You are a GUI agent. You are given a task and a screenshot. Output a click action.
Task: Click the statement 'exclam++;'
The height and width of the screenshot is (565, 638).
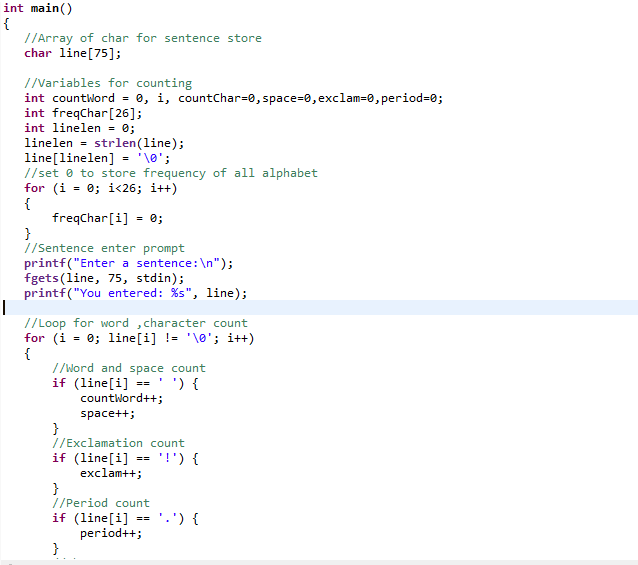[x=111, y=473]
